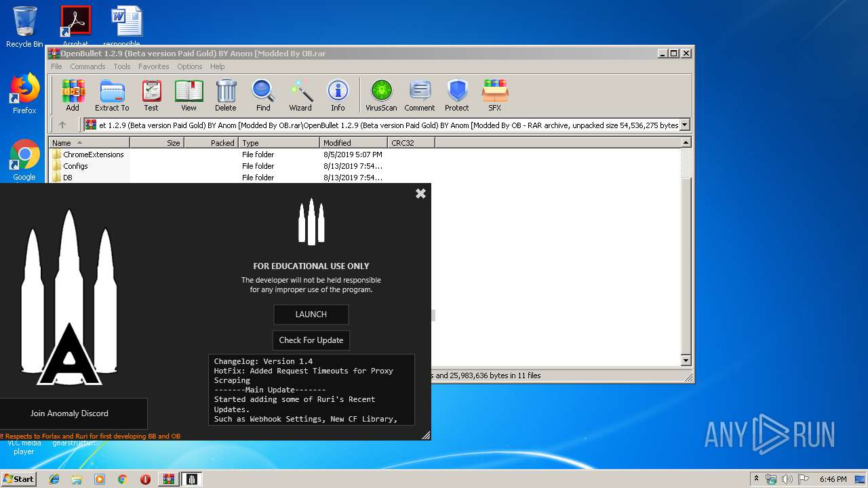The width and height of the screenshot is (868, 488).
Task: Open Opera from the taskbar
Action: pos(145,479)
